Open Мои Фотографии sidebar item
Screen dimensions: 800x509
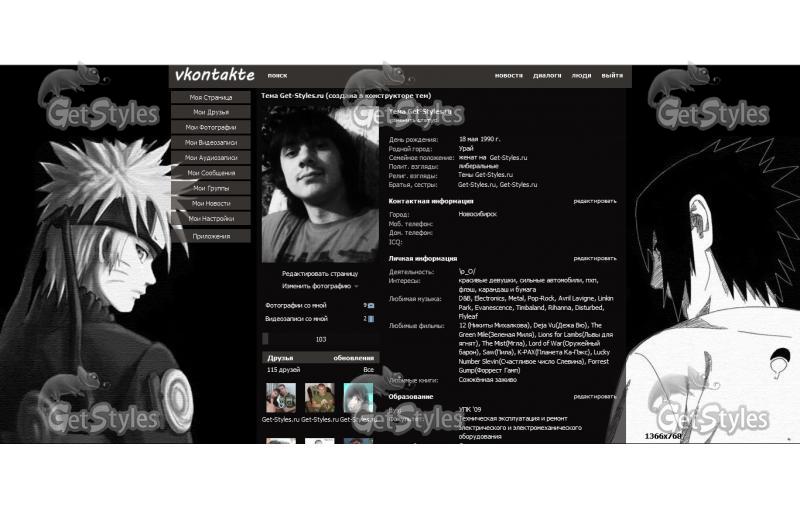(x=211, y=128)
